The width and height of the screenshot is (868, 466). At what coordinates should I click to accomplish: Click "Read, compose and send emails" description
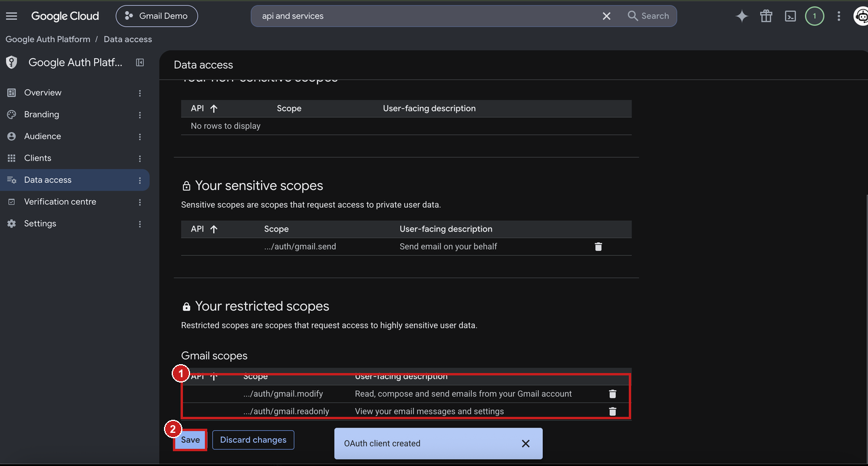click(x=464, y=394)
